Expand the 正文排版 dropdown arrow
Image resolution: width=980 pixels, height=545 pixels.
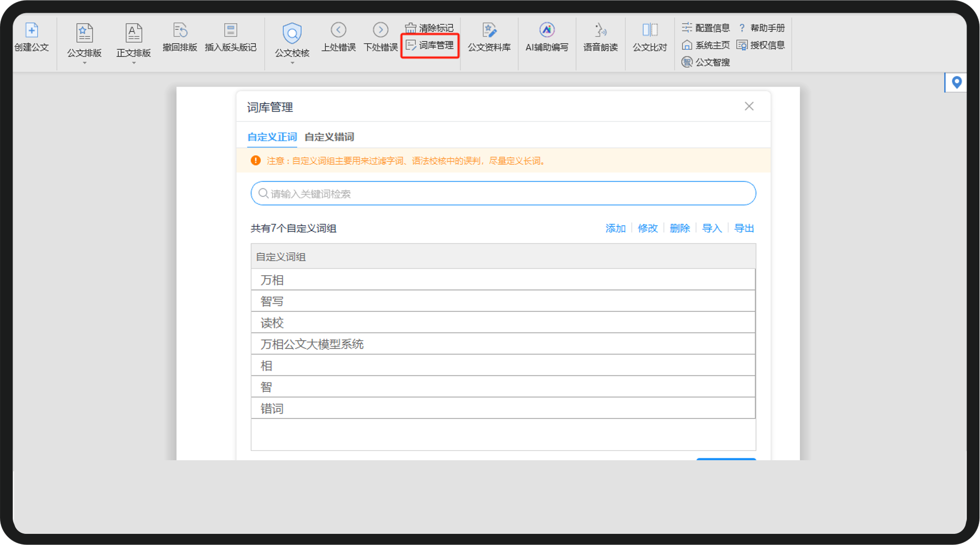point(134,63)
